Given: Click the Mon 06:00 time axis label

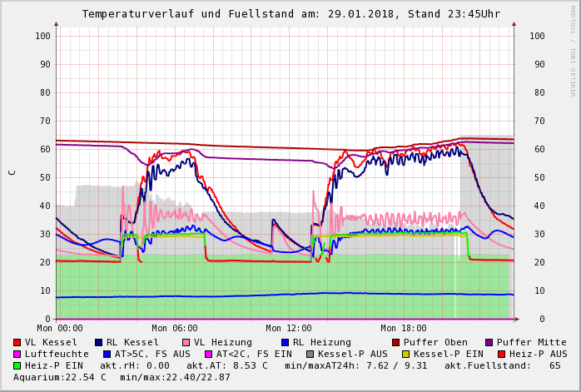Looking at the screenshot, I should click(x=175, y=328).
